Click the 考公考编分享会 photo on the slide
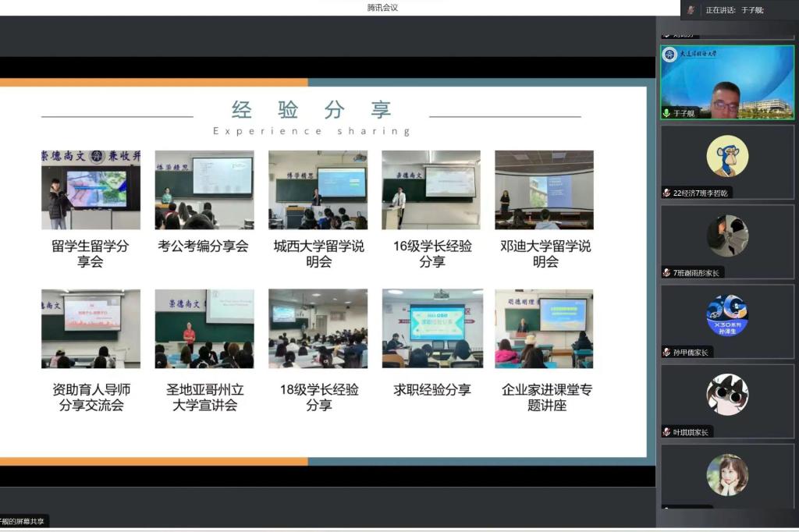This screenshot has width=799, height=532. pyautogui.click(x=204, y=190)
